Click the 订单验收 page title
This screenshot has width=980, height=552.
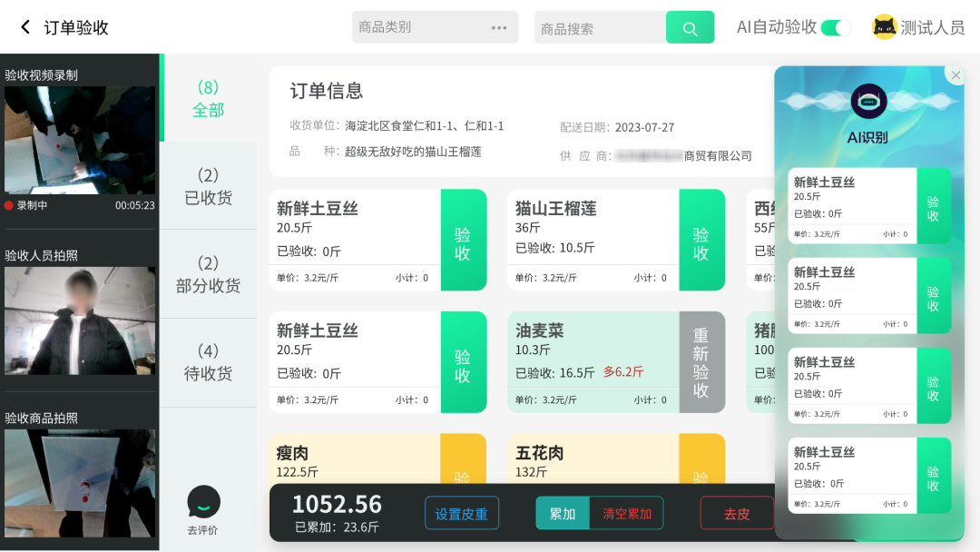[x=76, y=27]
